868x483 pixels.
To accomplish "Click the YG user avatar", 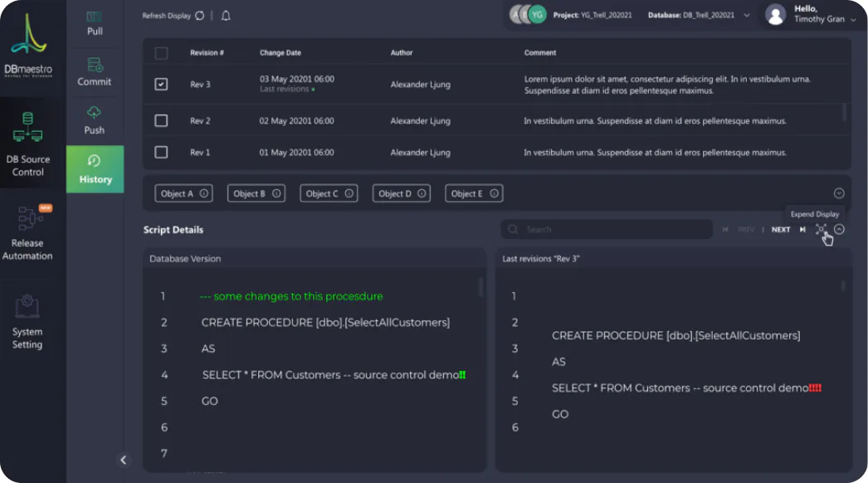I will pyautogui.click(x=537, y=15).
